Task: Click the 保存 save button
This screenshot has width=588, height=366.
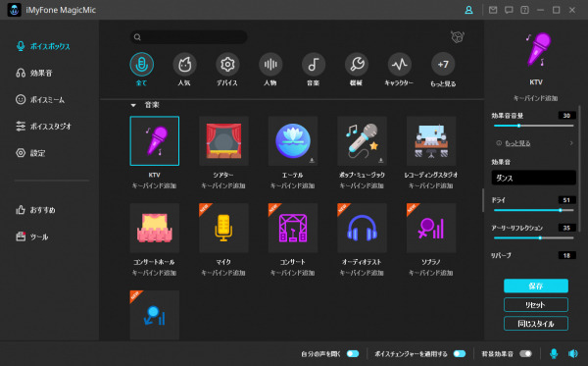Action: [x=536, y=286]
